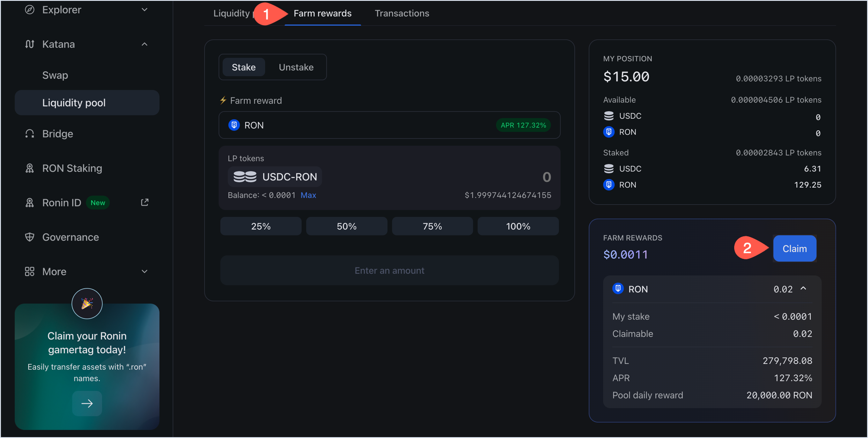Click the Bridge headphone-shaped icon in sidebar

pyautogui.click(x=29, y=134)
